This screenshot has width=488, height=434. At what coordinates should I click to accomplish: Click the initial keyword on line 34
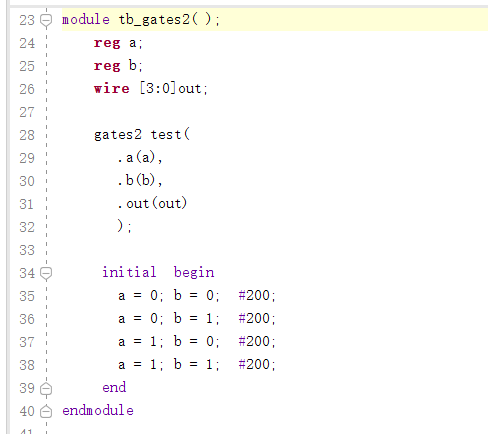tap(129, 272)
